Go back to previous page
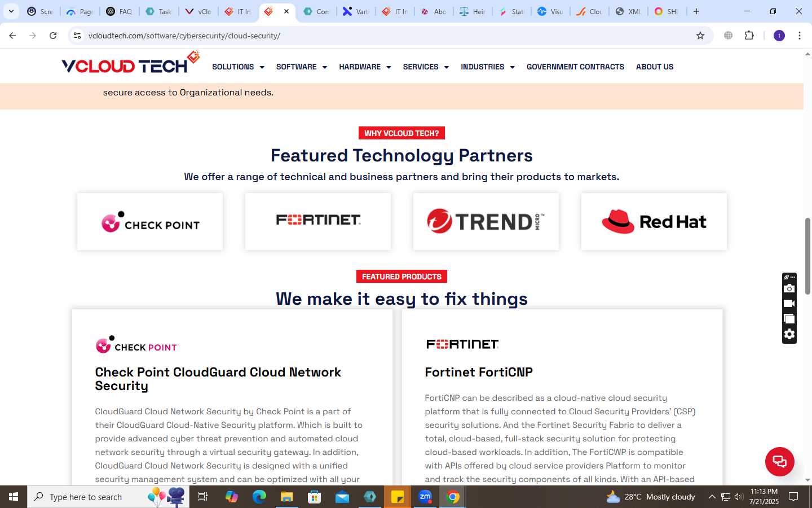 point(12,36)
